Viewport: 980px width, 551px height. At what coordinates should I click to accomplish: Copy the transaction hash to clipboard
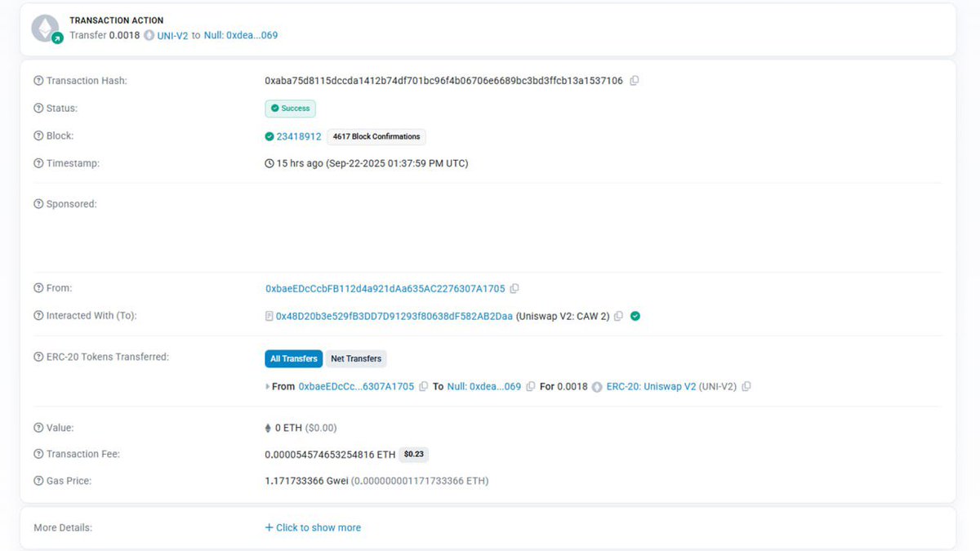(635, 81)
